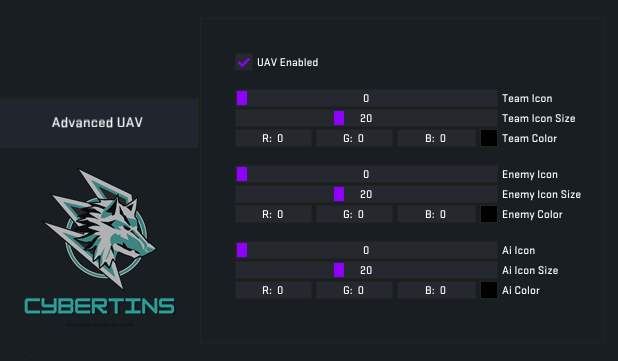Screen dimensions: 618x361
Task: Click the CYBERTINS text logo
Action: click(99, 306)
